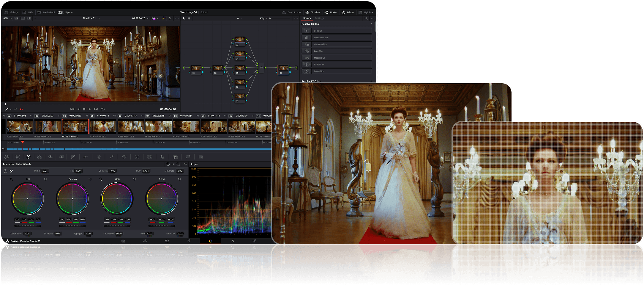Switch to the Settings tab in Effects Library
This screenshot has width=644, height=285.
click(319, 18)
